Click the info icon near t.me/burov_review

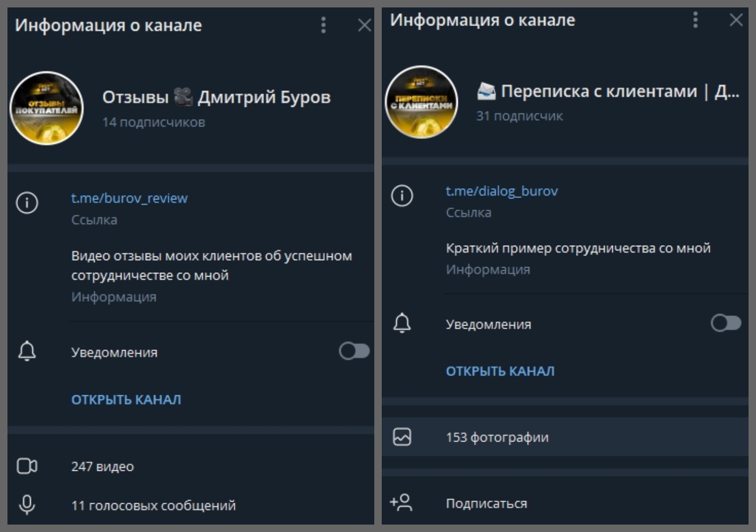tap(27, 203)
